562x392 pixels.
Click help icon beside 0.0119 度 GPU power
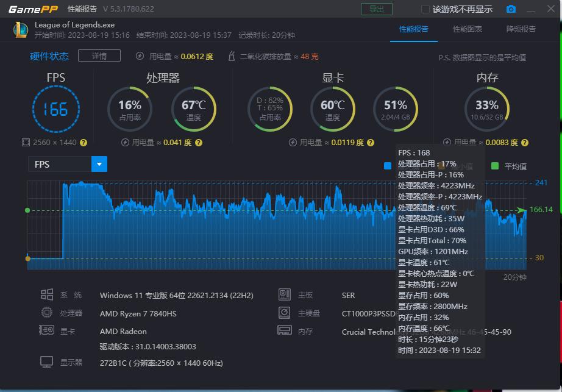pyautogui.click(x=371, y=143)
